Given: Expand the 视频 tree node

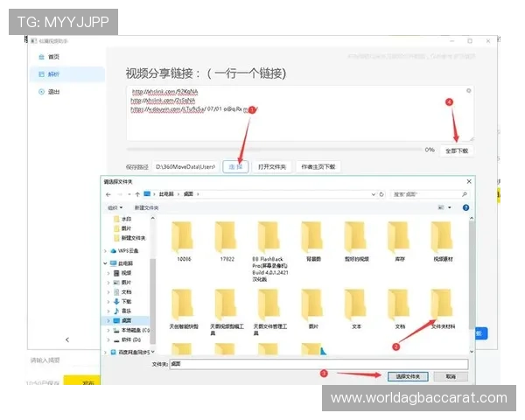Looking at the screenshot, I should (x=108, y=273).
